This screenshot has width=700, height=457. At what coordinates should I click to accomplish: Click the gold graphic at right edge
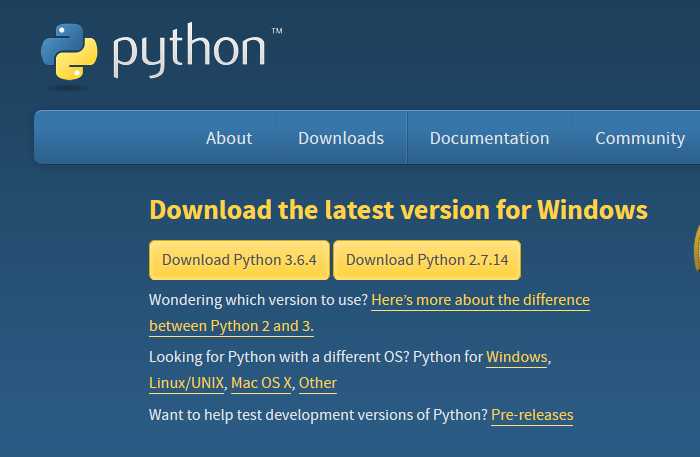point(695,245)
